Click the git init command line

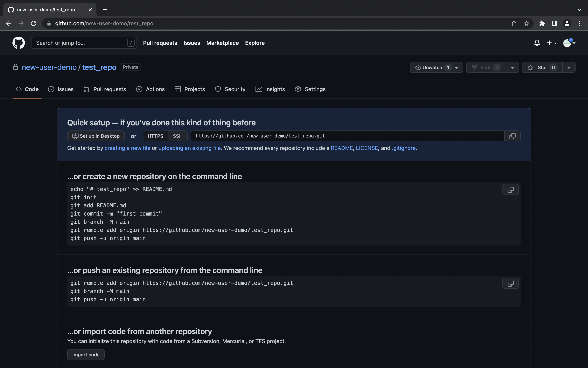(83, 197)
